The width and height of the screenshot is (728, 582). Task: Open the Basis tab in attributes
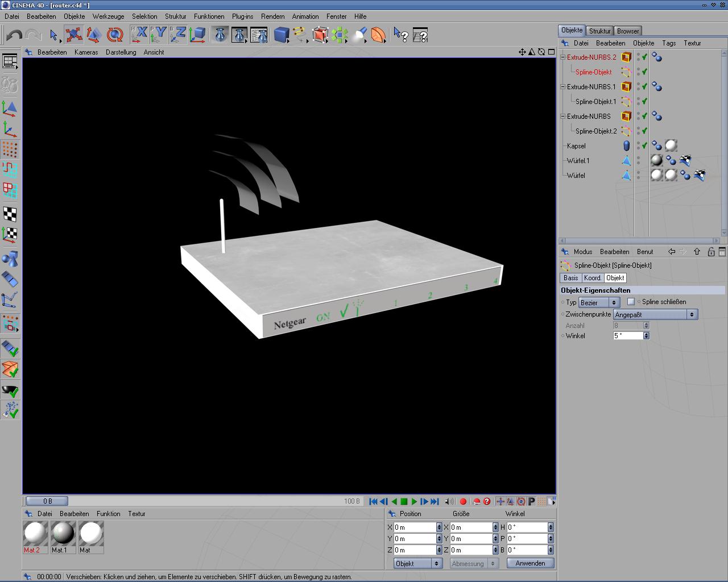click(571, 278)
